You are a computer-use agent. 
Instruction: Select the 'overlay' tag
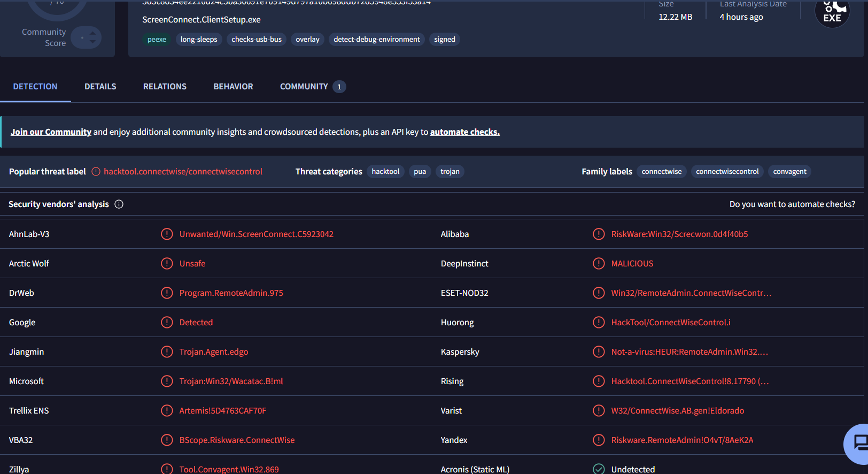pyautogui.click(x=308, y=40)
